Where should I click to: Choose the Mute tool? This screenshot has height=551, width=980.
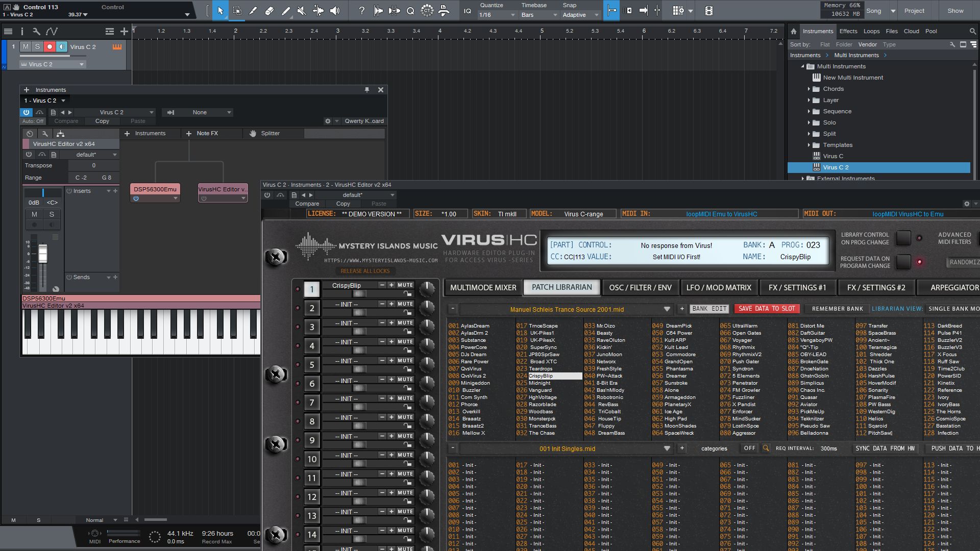(x=302, y=11)
